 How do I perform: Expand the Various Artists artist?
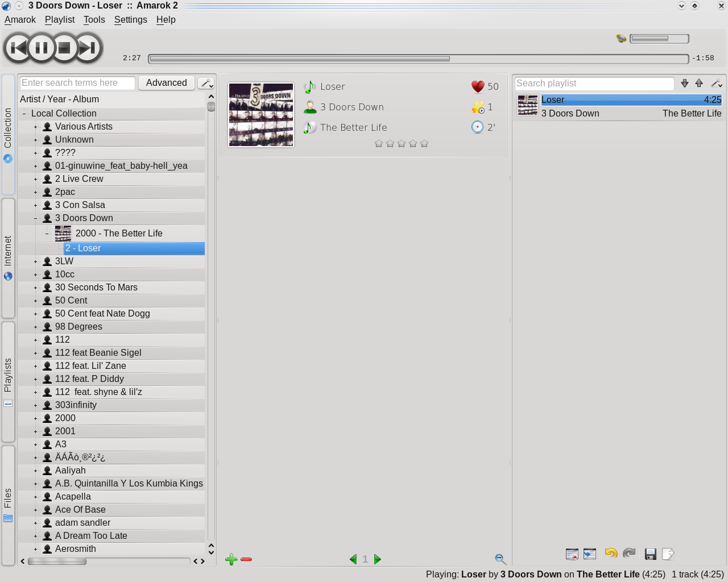tap(35, 127)
